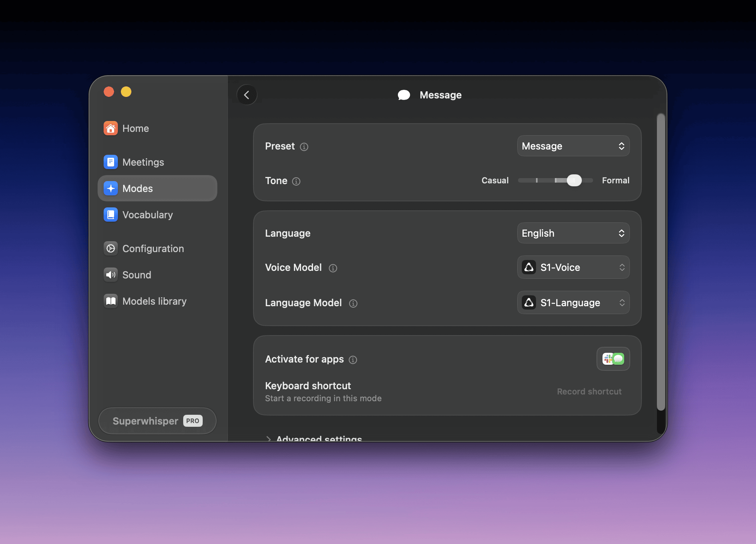This screenshot has width=756, height=544.
Task: Expand Advanced settings section
Action: pos(314,438)
